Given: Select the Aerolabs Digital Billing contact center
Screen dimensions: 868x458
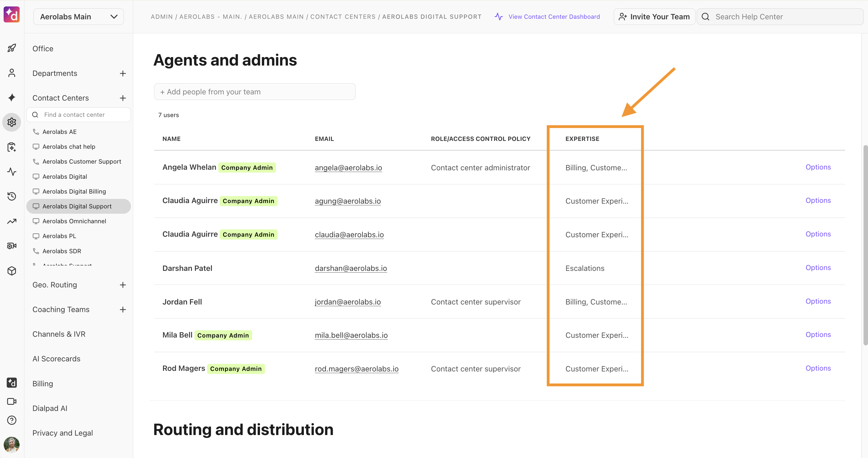Looking at the screenshot, I should 79,191.
